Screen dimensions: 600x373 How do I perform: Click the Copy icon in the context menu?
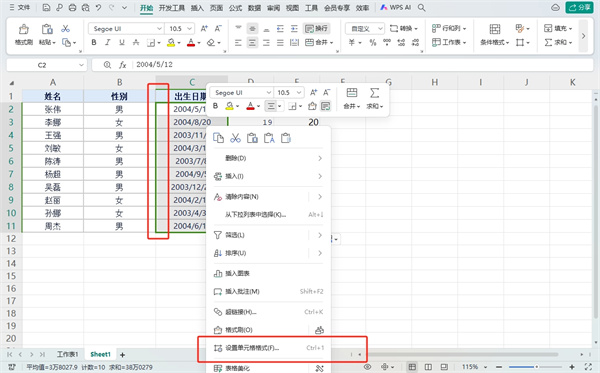pyautogui.click(x=218, y=138)
